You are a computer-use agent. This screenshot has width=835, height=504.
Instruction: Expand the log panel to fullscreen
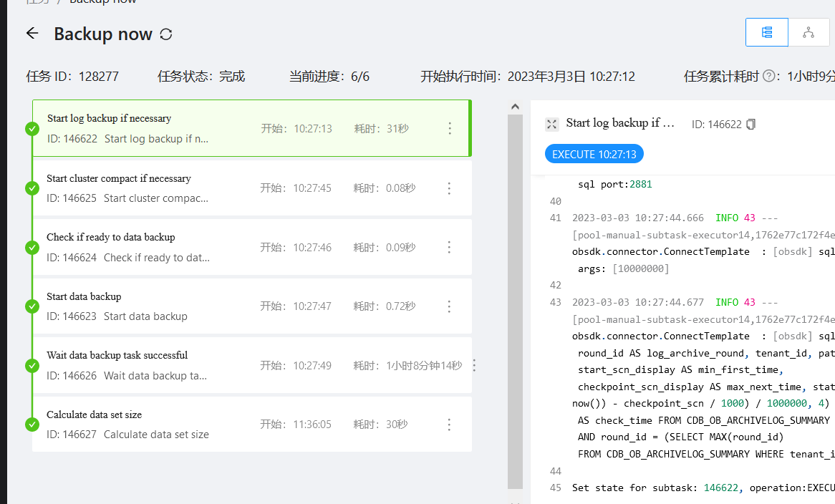[x=551, y=124]
